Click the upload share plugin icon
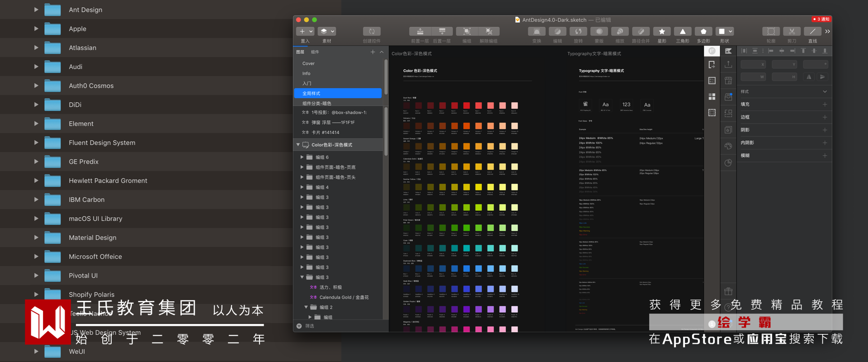868x362 pixels. coord(728,64)
